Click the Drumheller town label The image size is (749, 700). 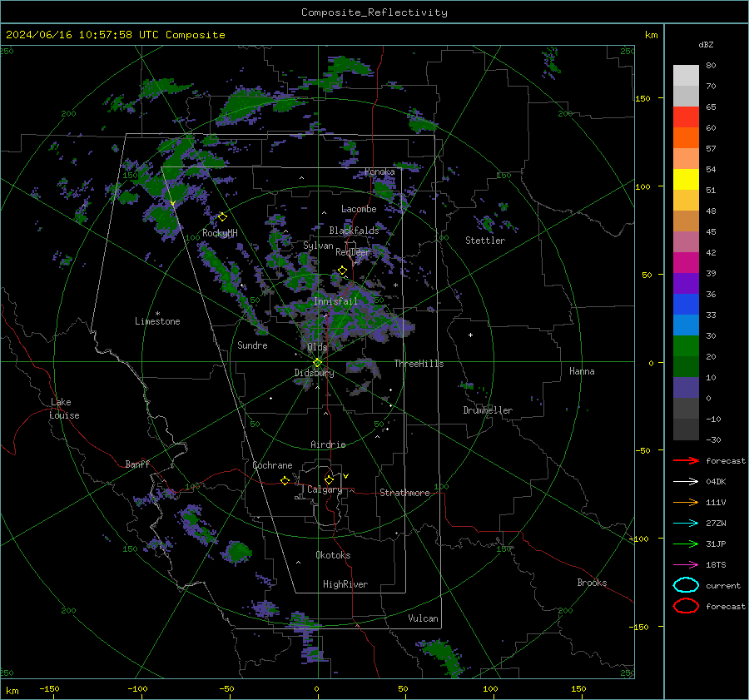click(488, 410)
